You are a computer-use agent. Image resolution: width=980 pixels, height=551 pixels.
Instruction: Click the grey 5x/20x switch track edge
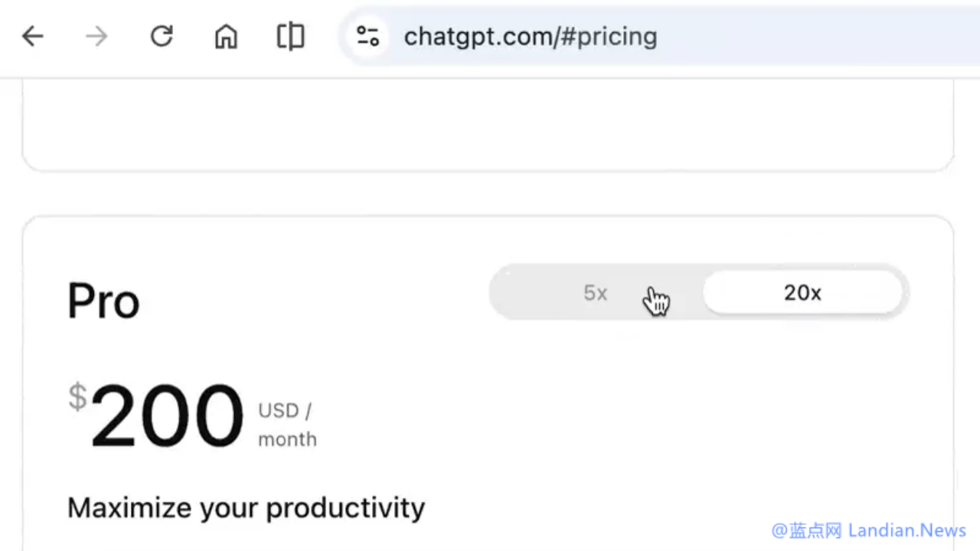coord(499,293)
